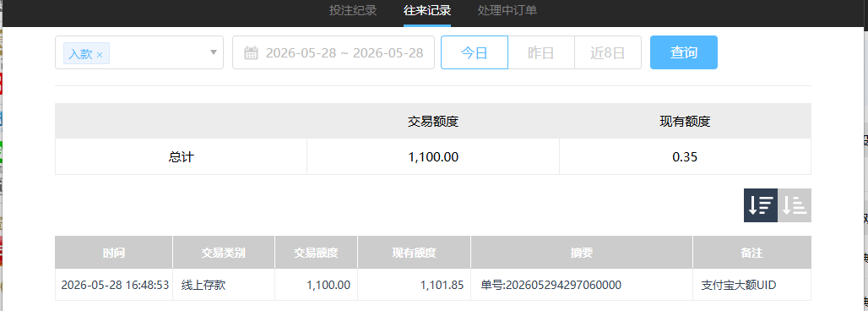Click the 备注 column header
The width and height of the screenshot is (868, 311).
[x=751, y=253]
